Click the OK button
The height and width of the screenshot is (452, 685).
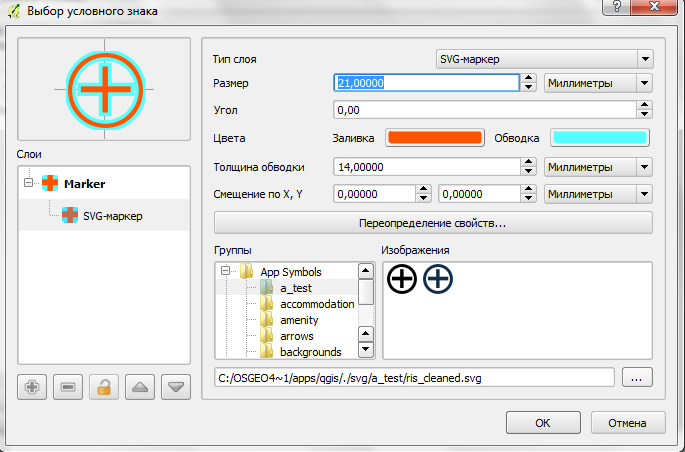[x=541, y=421]
